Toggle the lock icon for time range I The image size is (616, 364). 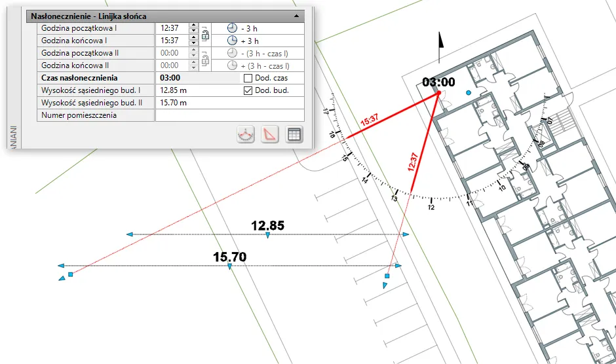pos(205,34)
